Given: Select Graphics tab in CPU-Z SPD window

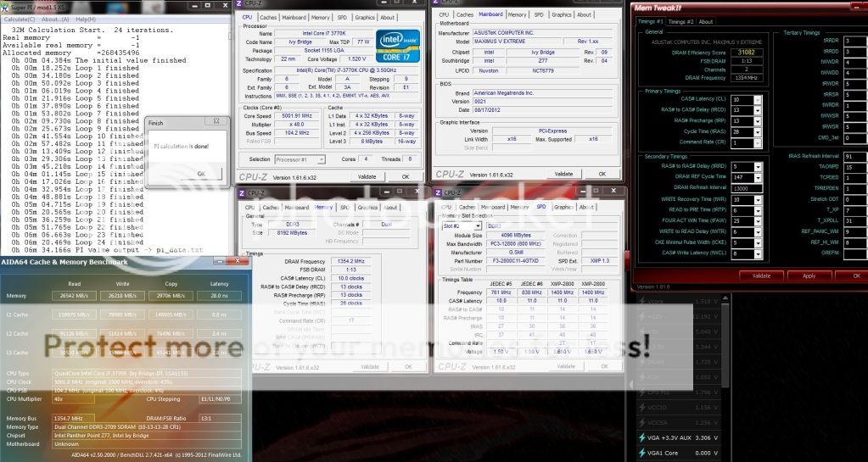Looking at the screenshot, I should [x=563, y=207].
